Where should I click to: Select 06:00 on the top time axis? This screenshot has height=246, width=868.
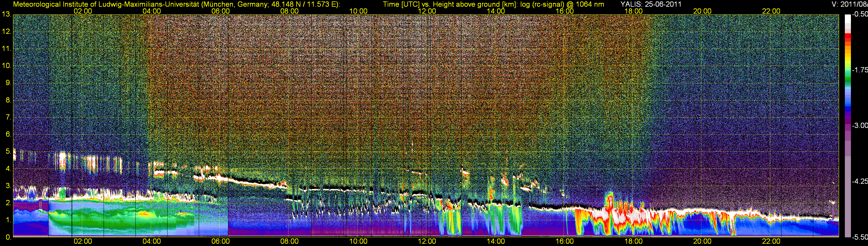[x=221, y=11]
